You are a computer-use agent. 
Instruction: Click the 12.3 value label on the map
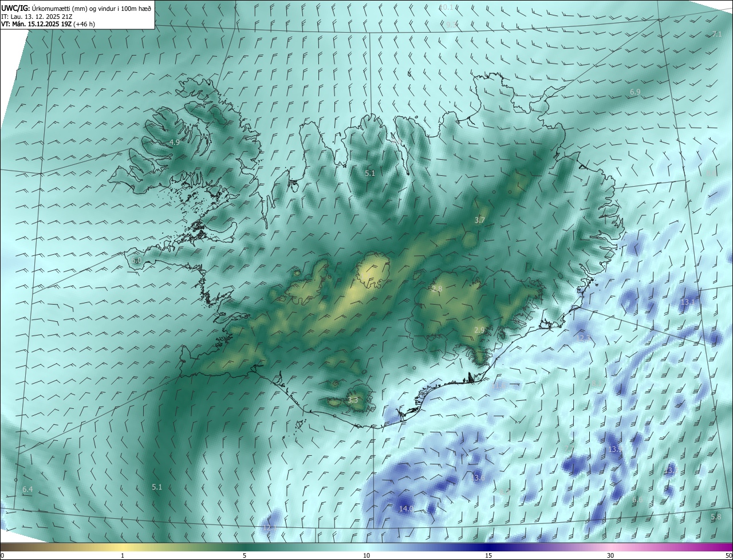[583, 338]
